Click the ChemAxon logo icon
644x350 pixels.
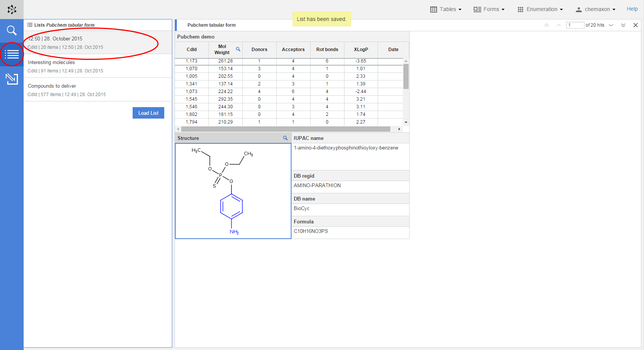click(12, 10)
